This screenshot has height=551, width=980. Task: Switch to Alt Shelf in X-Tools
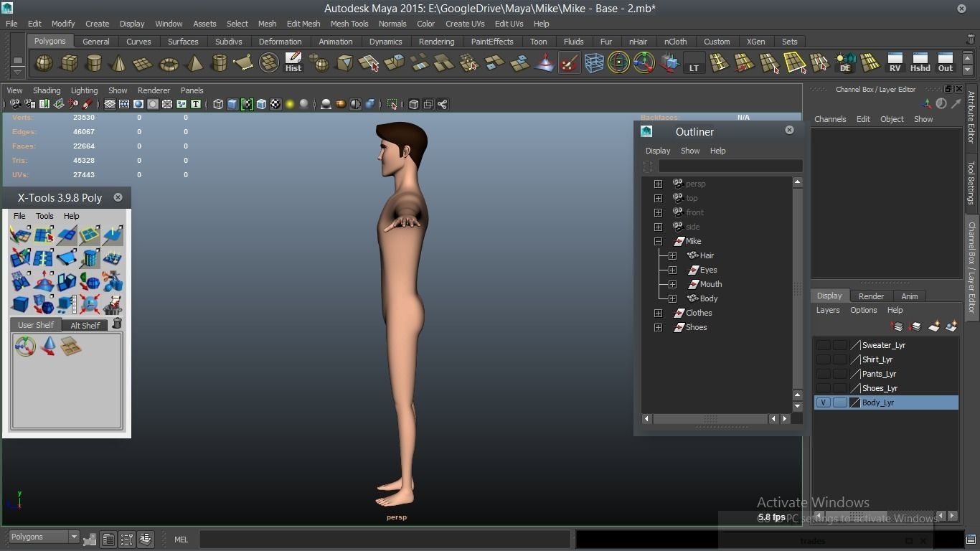[85, 325]
